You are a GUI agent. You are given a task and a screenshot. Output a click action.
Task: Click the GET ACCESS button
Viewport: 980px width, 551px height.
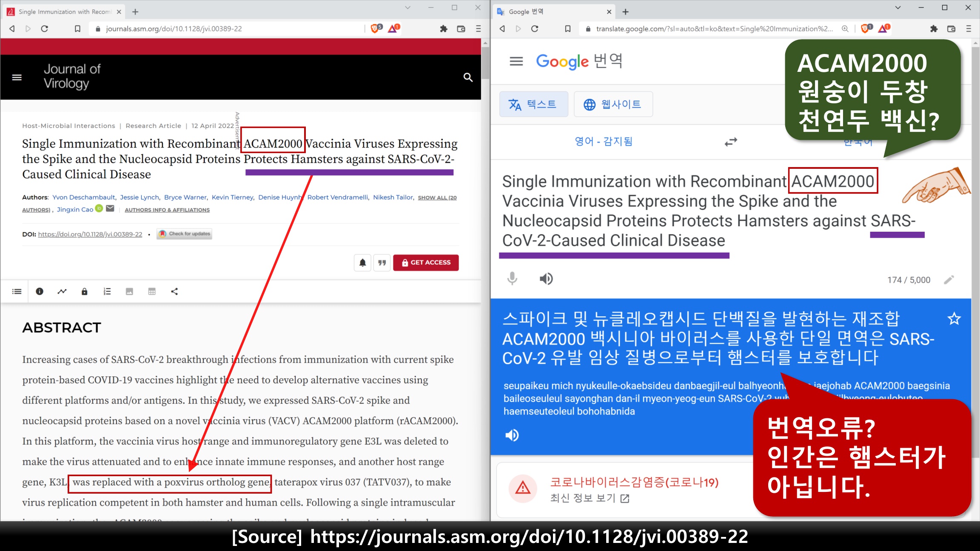pyautogui.click(x=426, y=263)
